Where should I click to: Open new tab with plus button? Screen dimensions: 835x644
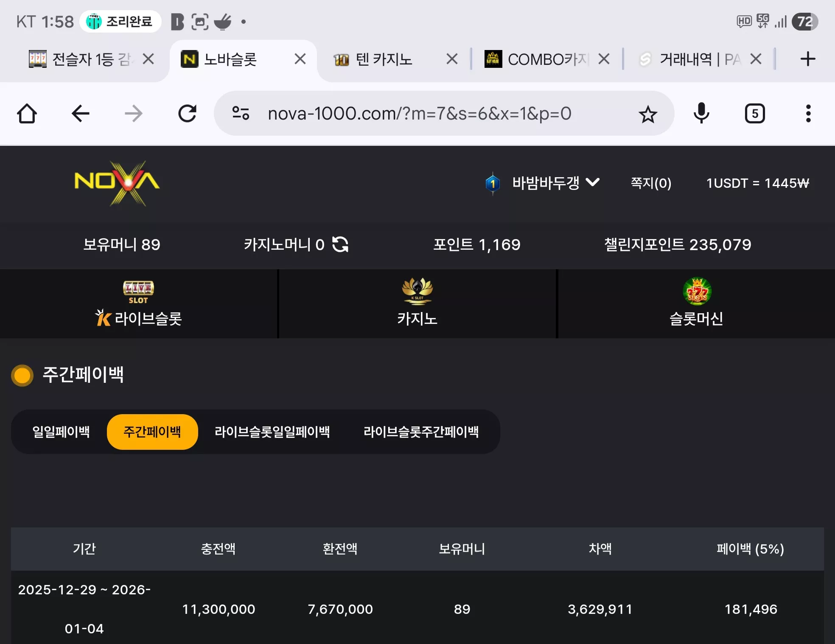click(x=808, y=59)
